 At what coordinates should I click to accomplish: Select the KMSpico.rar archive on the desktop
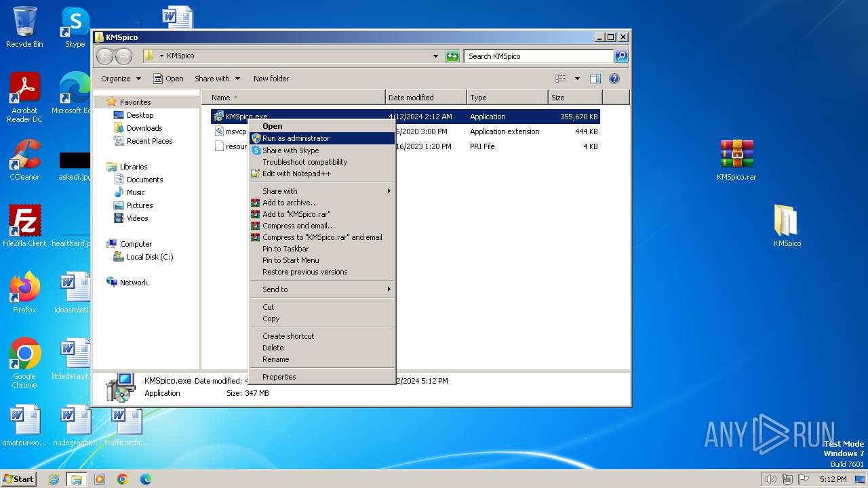tap(736, 160)
